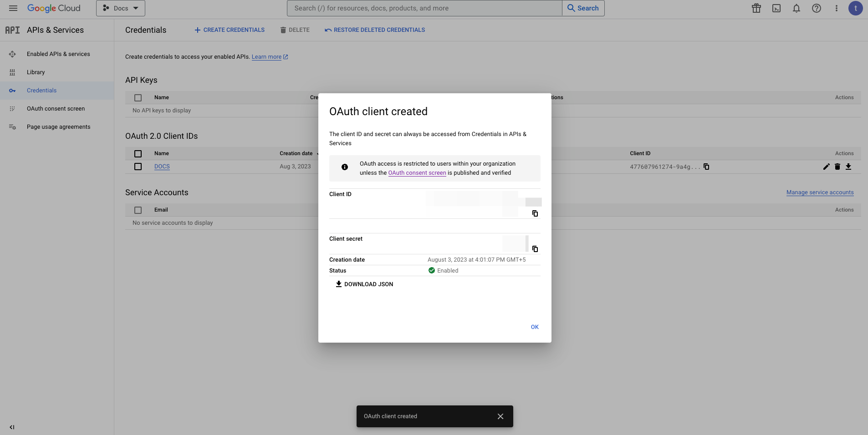Click the 'Aug 3, 2023' creation date
This screenshot has width=868, height=435.
pyautogui.click(x=295, y=167)
